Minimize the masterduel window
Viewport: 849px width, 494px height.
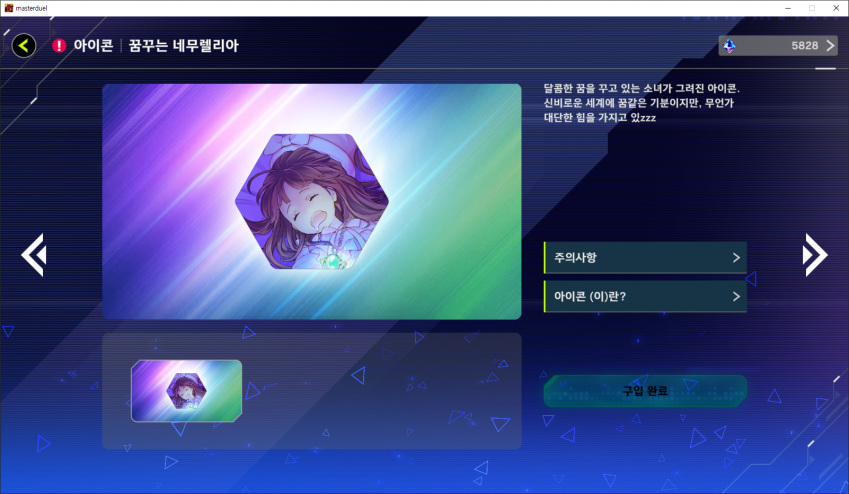click(x=788, y=8)
